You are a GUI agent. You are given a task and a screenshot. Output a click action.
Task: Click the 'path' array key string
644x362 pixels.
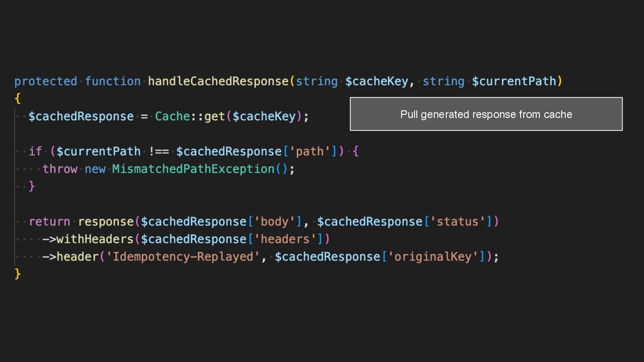pos(309,152)
